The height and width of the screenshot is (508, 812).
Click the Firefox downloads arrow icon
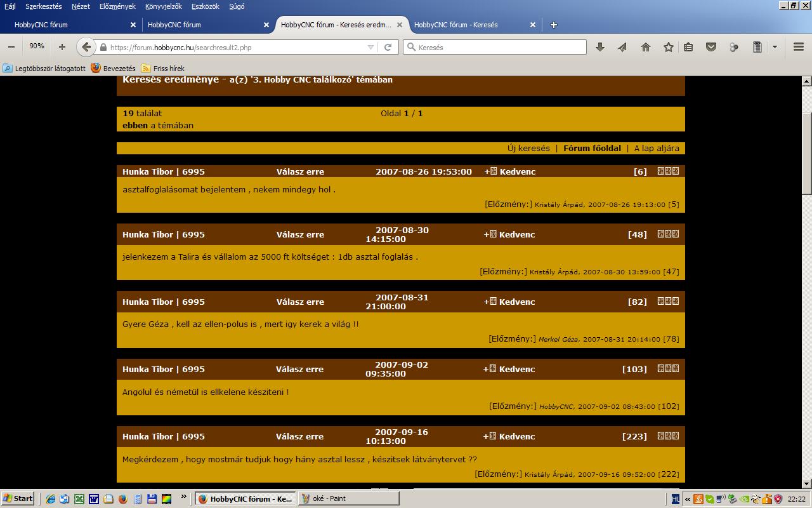tap(599, 47)
